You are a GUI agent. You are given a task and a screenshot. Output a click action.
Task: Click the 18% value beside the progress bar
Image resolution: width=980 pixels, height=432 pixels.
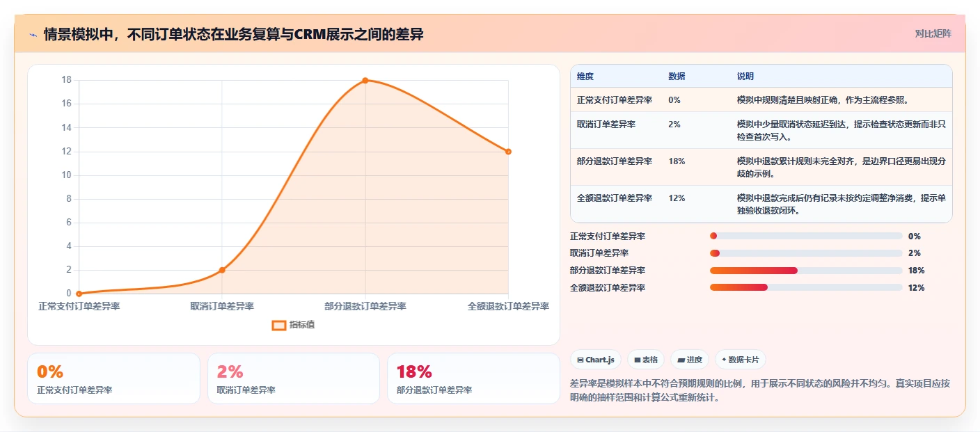[x=917, y=271]
